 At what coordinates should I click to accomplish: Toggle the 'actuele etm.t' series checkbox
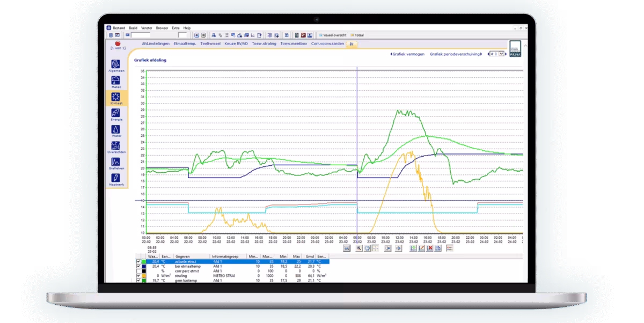138,261
